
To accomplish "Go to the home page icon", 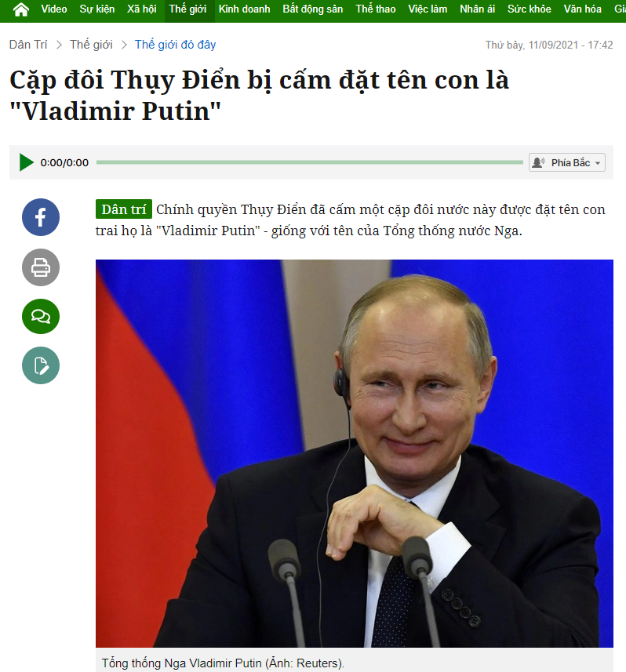I will point(21,9).
